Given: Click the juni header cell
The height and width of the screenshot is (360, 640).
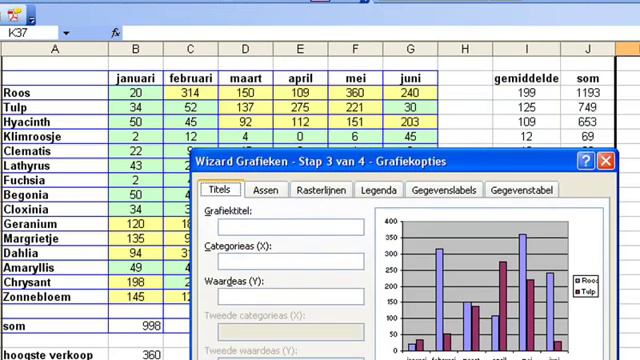Looking at the screenshot, I should pyautogui.click(x=410, y=78).
